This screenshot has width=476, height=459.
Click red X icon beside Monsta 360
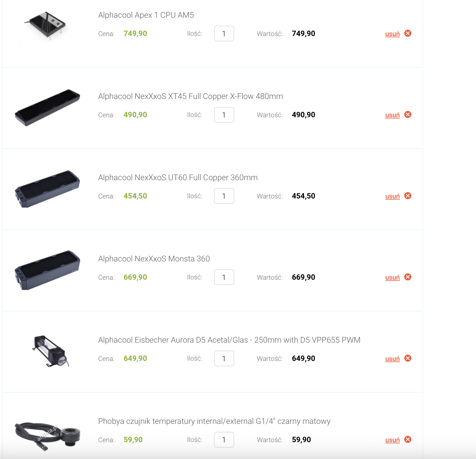(408, 277)
